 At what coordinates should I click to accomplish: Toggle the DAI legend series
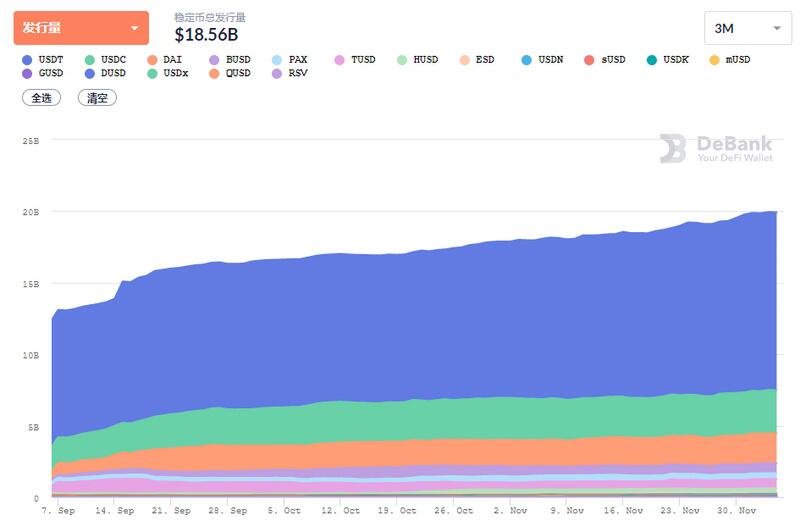(x=164, y=60)
